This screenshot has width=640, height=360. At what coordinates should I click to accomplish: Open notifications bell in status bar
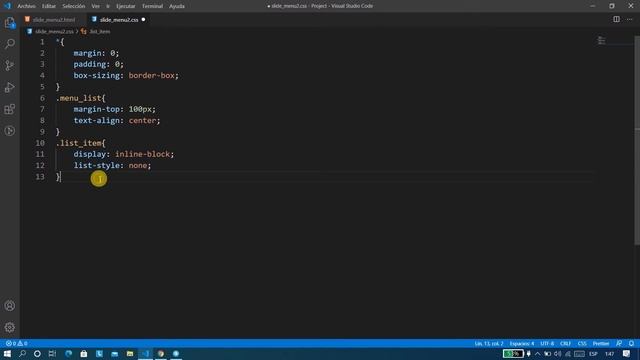(x=631, y=343)
